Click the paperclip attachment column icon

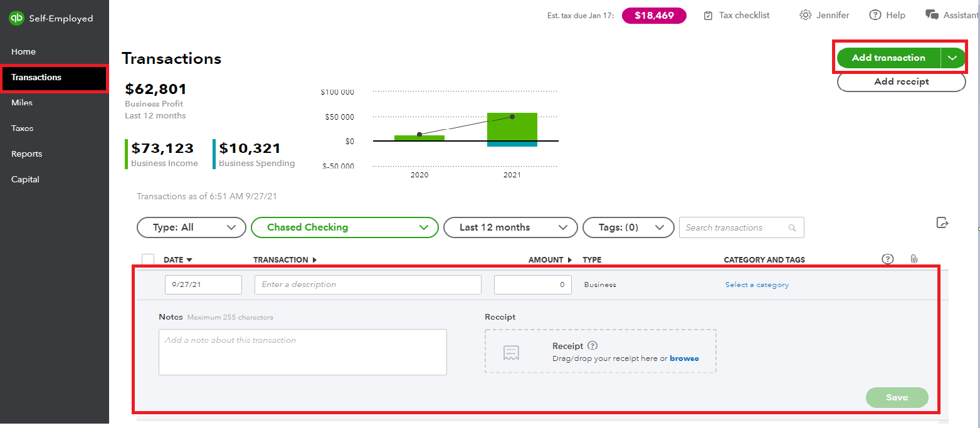point(914,259)
